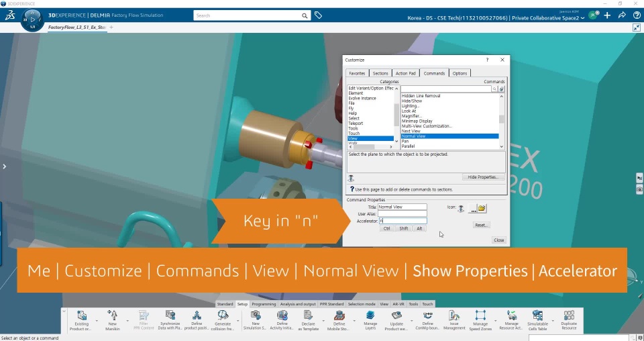Image resolution: width=644 pixels, height=341 pixels.
Task: Click the Reset button
Action: coord(482,225)
